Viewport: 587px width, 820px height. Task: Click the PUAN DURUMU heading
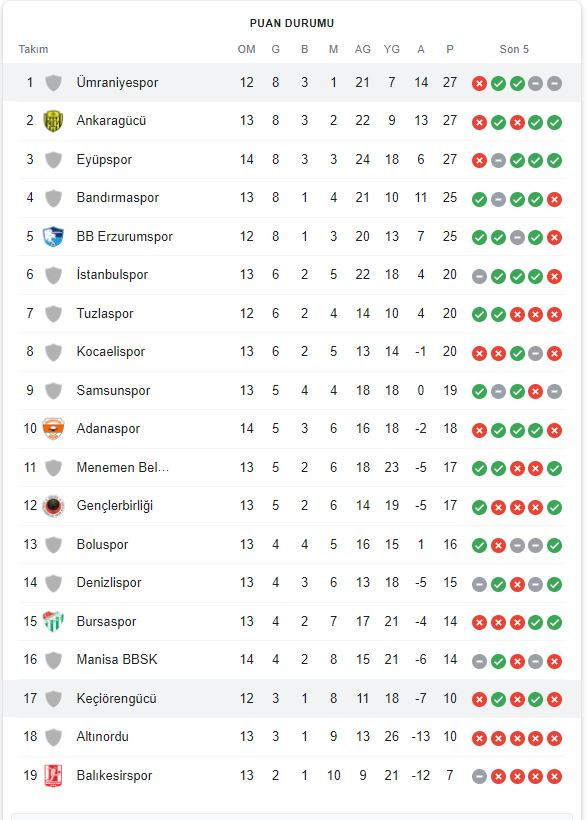pyautogui.click(x=292, y=24)
